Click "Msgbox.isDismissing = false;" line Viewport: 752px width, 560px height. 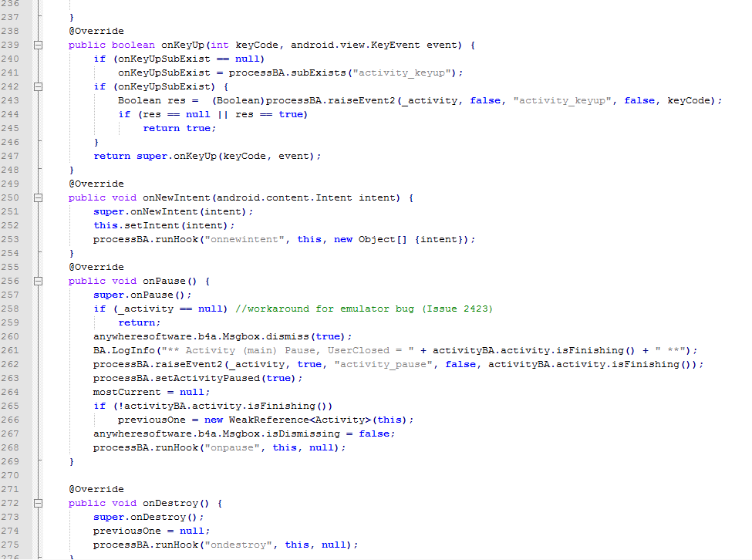point(244,434)
